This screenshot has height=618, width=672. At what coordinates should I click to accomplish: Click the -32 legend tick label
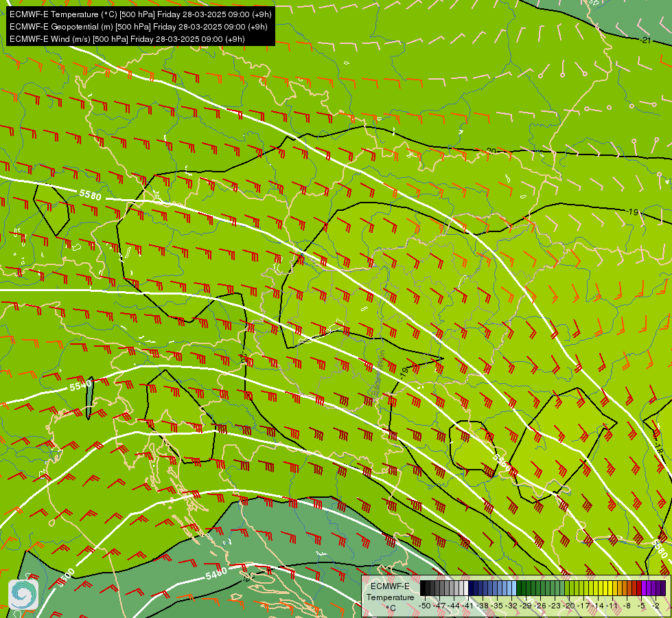[511, 606]
